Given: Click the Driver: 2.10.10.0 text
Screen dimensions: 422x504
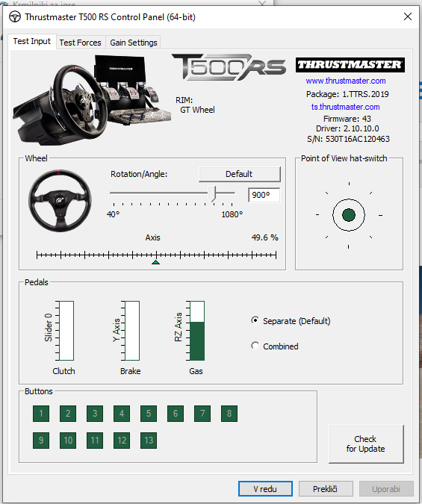Looking at the screenshot, I should coord(347,128).
